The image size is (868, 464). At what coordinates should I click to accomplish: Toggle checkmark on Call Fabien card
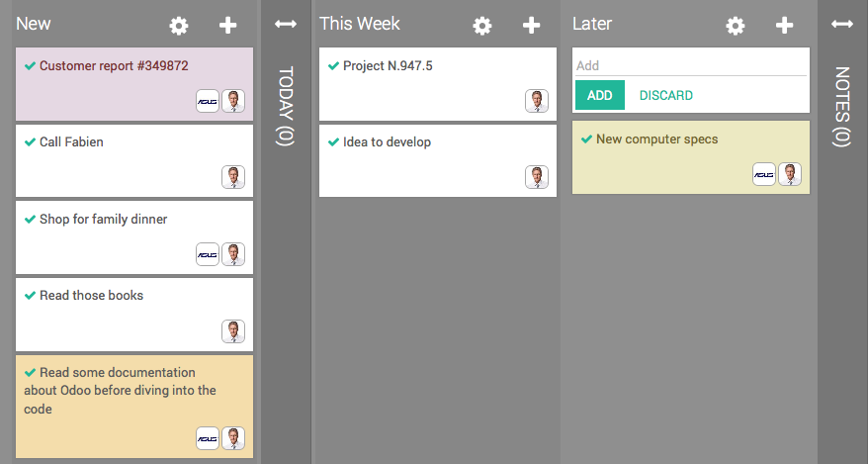click(x=30, y=142)
